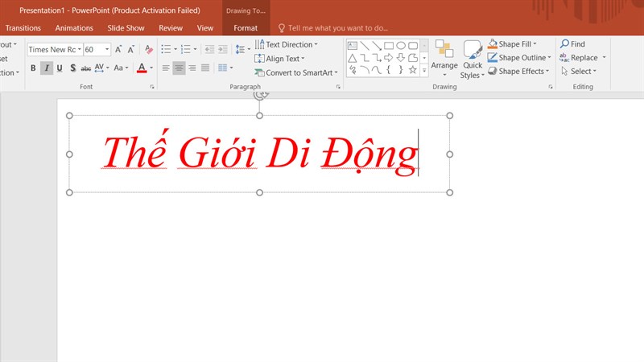The width and height of the screenshot is (644, 362).
Task: Decrease list indent level
Action: (x=209, y=50)
